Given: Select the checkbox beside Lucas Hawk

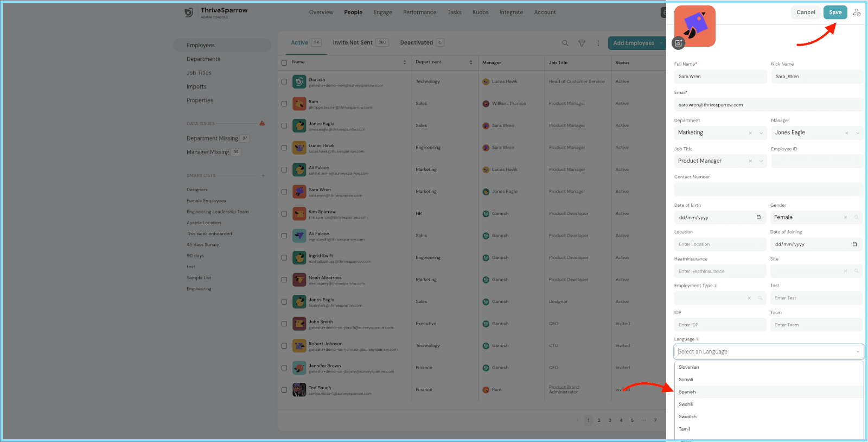Looking at the screenshot, I should (284, 148).
